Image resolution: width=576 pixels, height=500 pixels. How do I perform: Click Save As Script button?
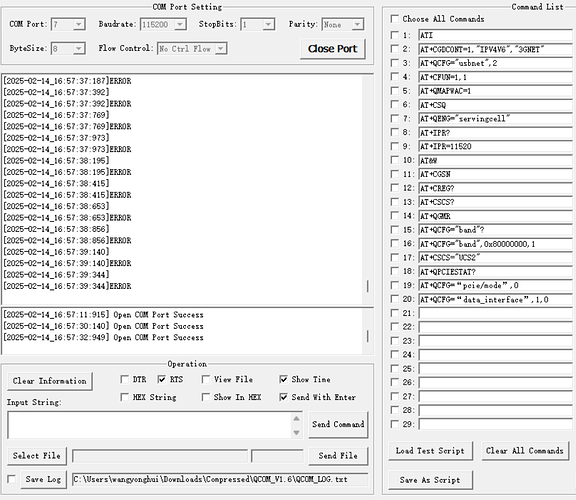tap(430, 480)
